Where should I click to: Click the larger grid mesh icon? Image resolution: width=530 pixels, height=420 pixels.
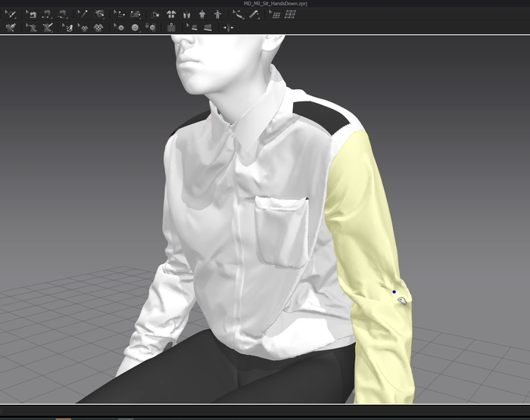click(290, 14)
